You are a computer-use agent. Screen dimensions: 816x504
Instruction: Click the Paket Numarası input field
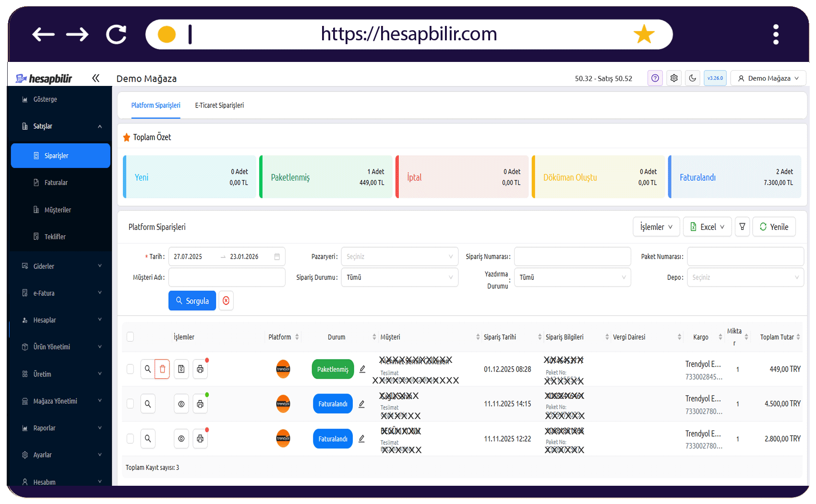(745, 256)
